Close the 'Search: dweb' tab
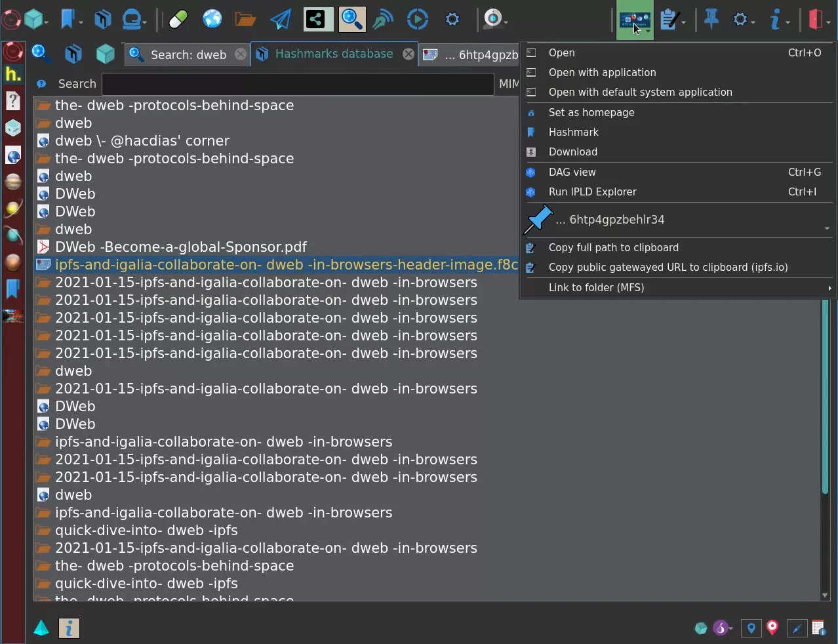Viewport: 838px width, 644px height. tap(241, 54)
